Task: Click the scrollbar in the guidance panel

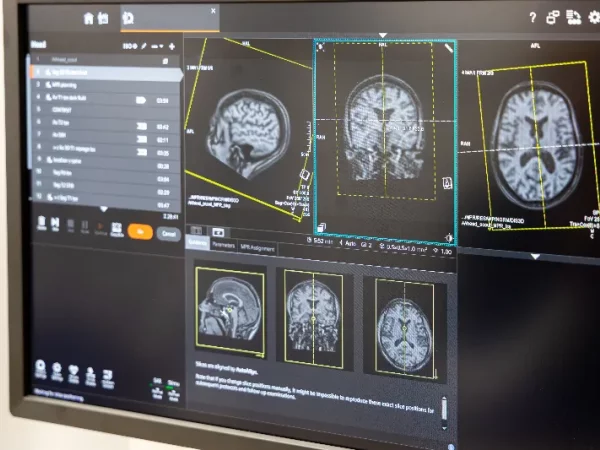Action: pyautogui.click(x=444, y=410)
